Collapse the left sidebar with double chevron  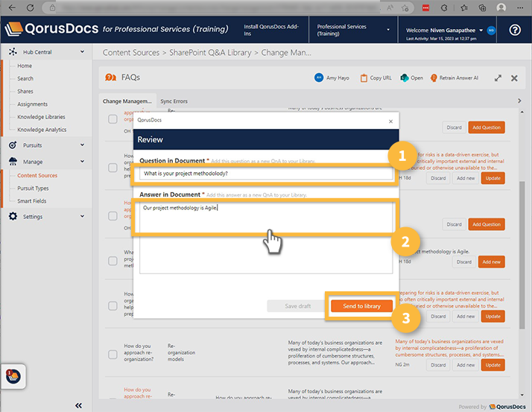pyautogui.click(x=78, y=405)
